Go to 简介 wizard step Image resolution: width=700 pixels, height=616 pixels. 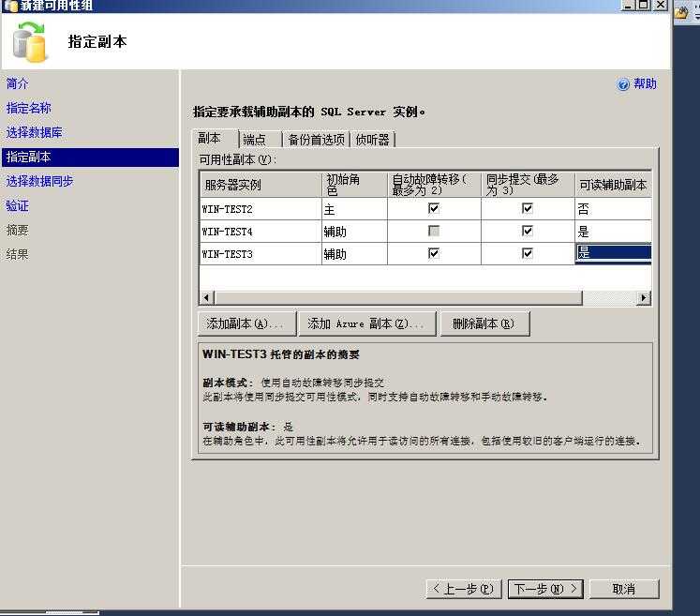click(18, 83)
